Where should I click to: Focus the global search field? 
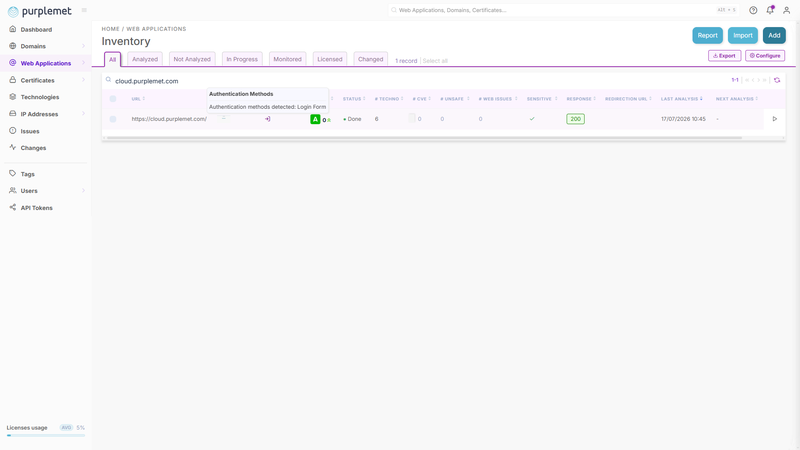pyautogui.click(x=563, y=10)
